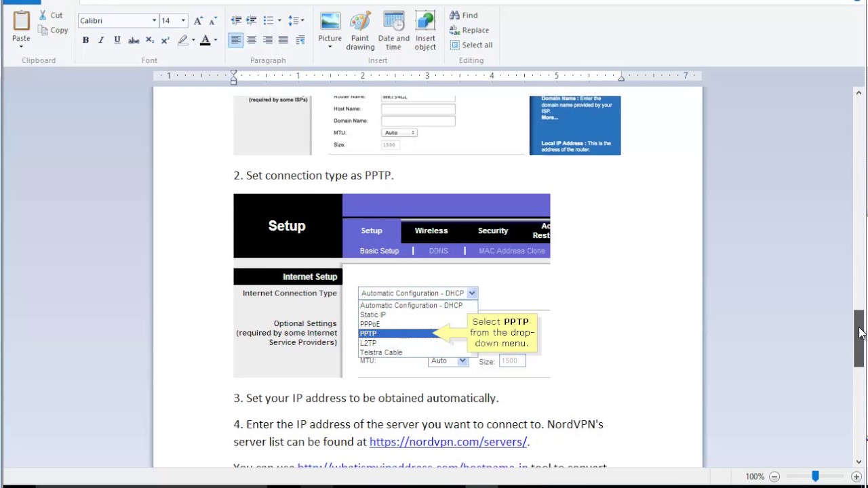Click Insert object
Screen dimensions: 868x488
coord(425,31)
